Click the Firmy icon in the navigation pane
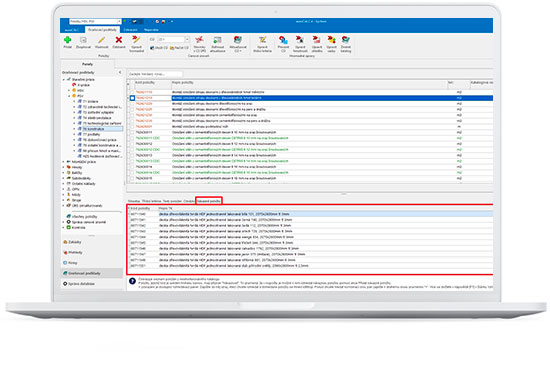550x382 pixels. [x=65, y=263]
